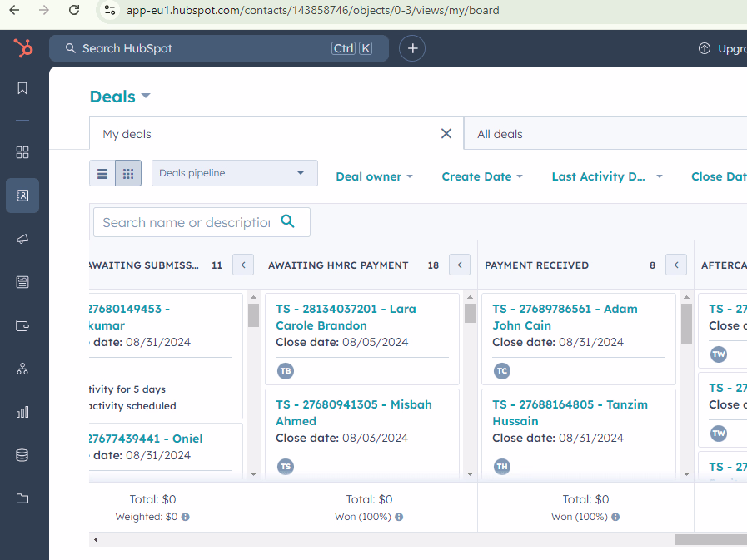Image resolution: width=747 pixels, height=560 pixels.
Task: Click Close date 08/05/2024 on Lara card
Action: pos(342,342)
